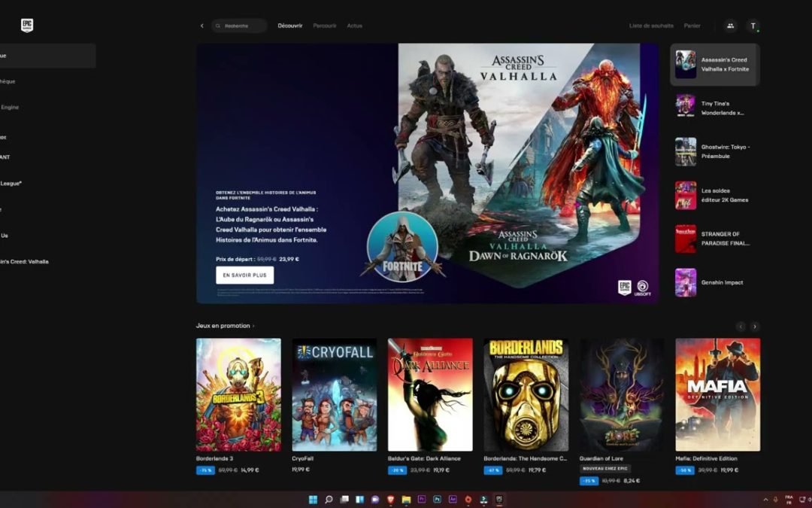Open the friends list icon
Screen dimensions: 812x508
coord(730,26)
